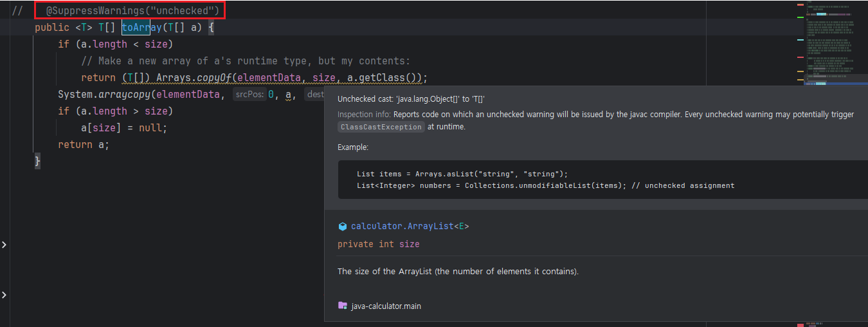This screenshot has height=327, width=868.
Task: Click the closing brace of toArray method
Action: (38, 161)
